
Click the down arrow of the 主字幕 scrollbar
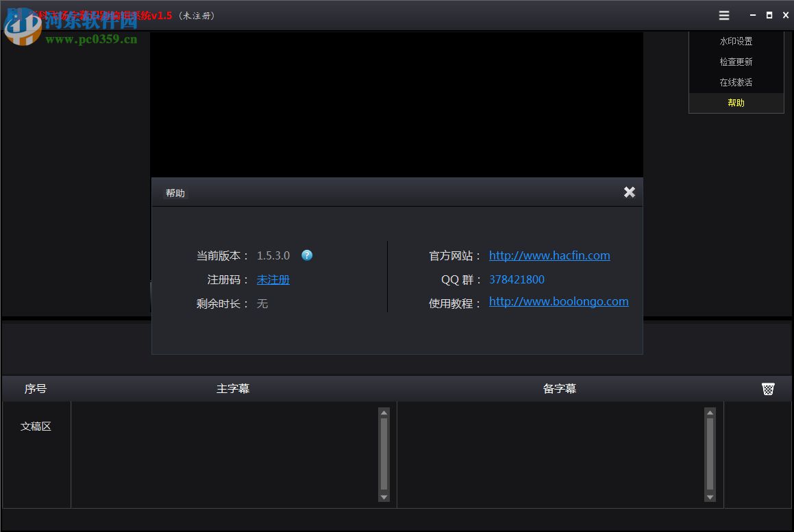coord(384,498)
